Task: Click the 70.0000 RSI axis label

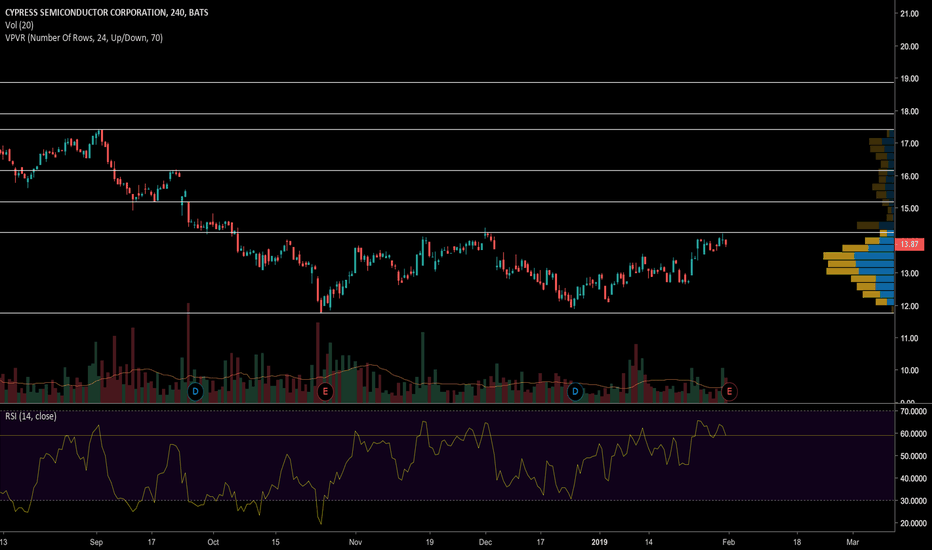Action: tap(914, 411)
